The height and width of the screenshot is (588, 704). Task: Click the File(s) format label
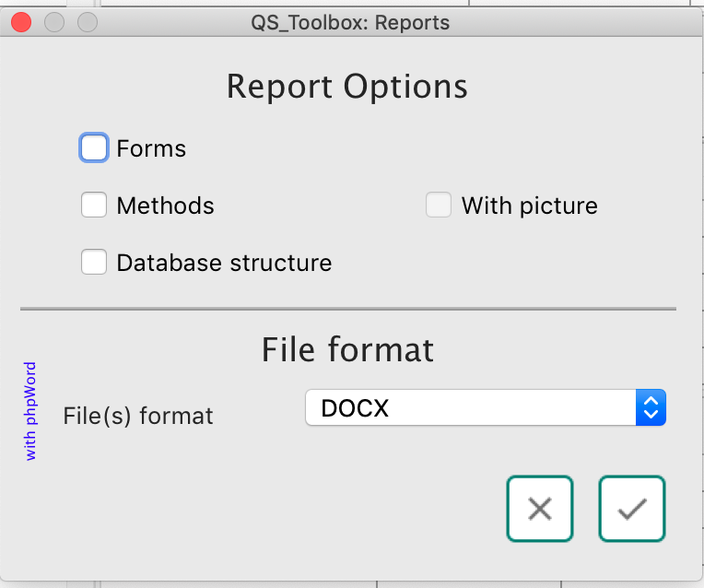click(x=138, y=416)
